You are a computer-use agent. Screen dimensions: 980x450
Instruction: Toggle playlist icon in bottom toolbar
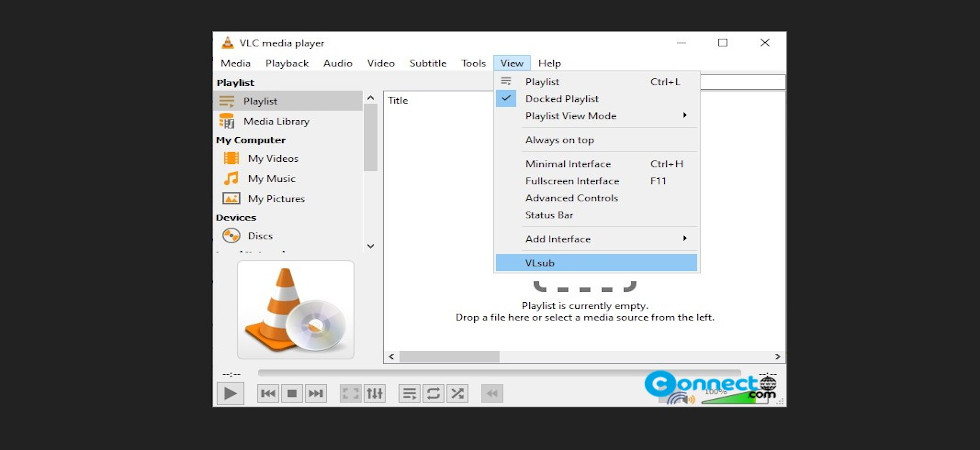point(409,393)
